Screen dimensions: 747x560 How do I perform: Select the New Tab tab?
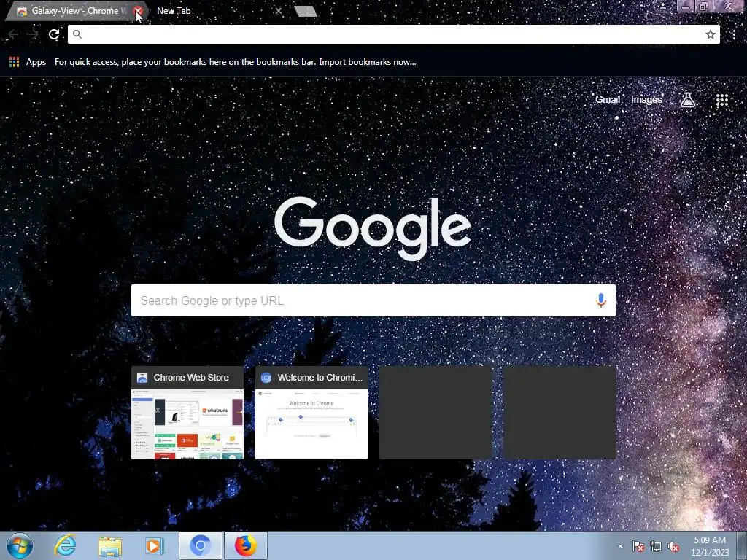[x=214, y=11]
